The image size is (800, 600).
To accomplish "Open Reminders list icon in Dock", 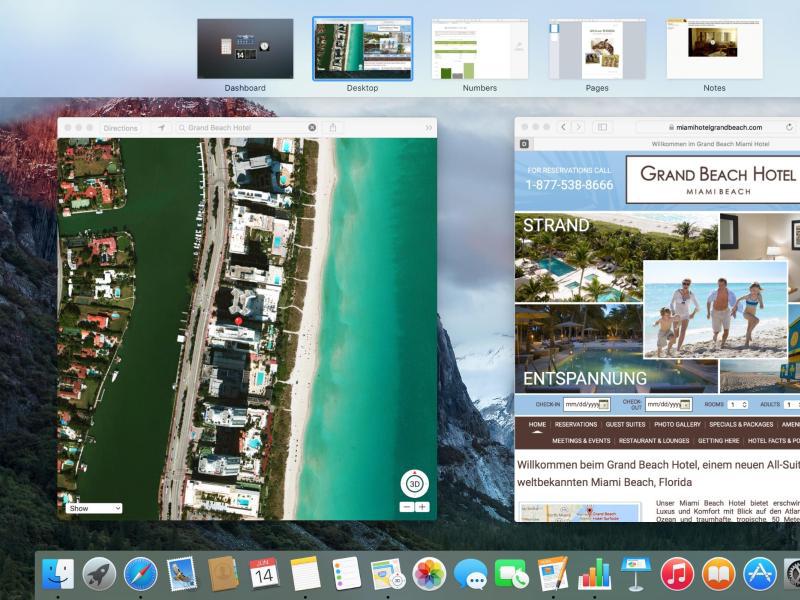I will (x=346, y=573).
